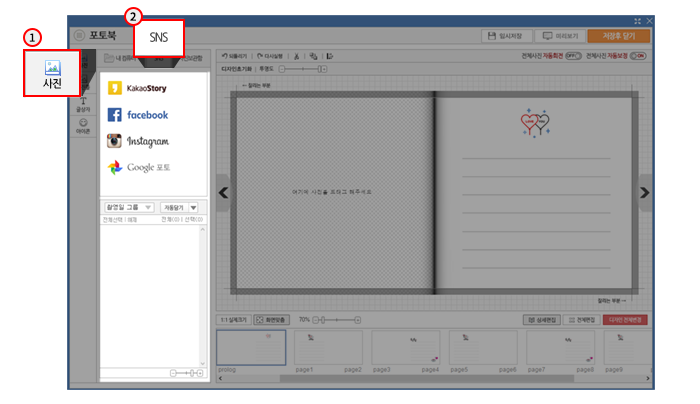
Task: Click 전체선택 select all link
Action: tap(112, 220)
